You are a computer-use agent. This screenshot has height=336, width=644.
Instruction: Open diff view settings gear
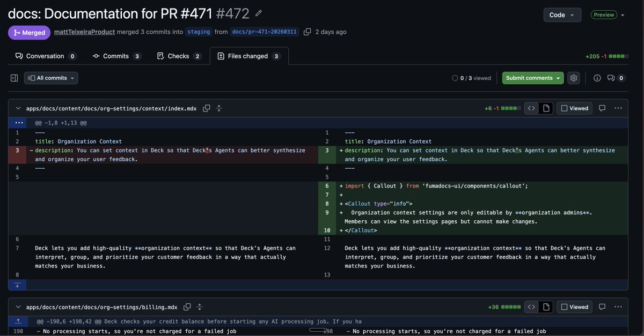574,78
